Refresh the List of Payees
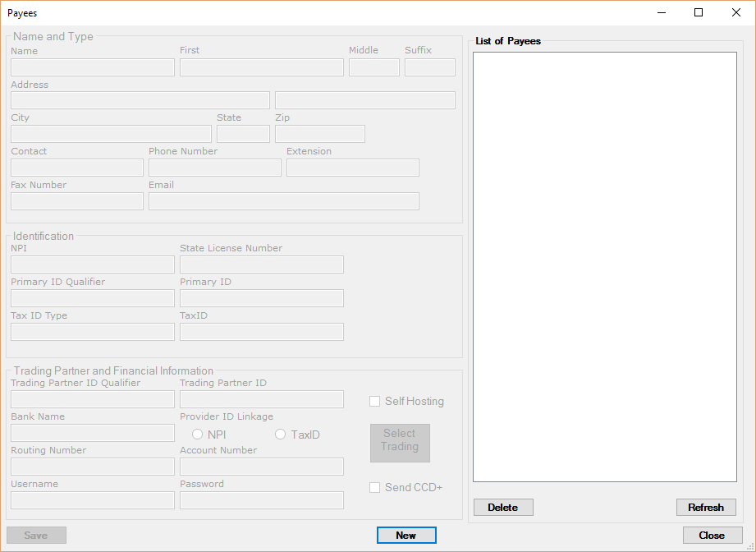This screenshot has height=552, width=756. coord(706,508)
